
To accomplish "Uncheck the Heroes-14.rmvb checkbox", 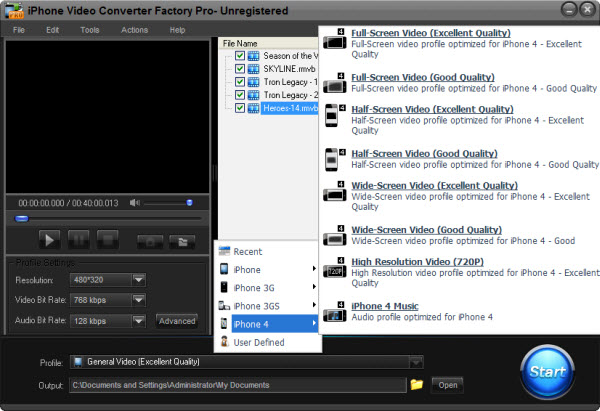I will click(240, 108).
